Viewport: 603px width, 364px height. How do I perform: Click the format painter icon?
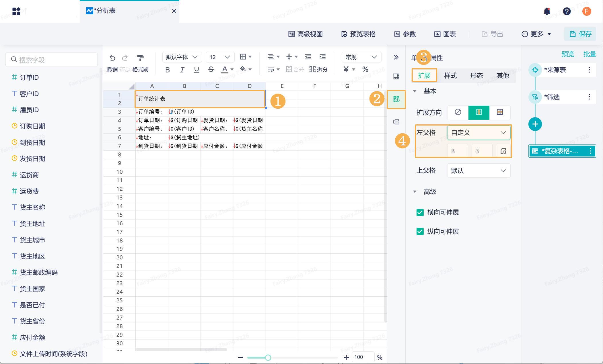140,58
